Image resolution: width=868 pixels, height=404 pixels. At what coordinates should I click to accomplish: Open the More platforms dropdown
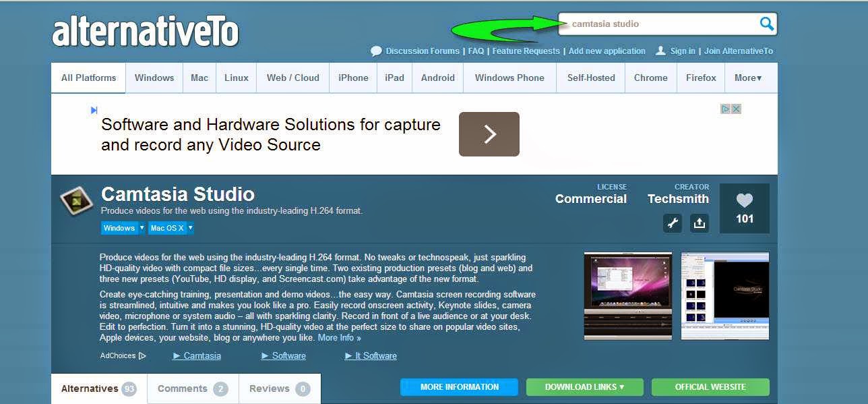[747, 78]
